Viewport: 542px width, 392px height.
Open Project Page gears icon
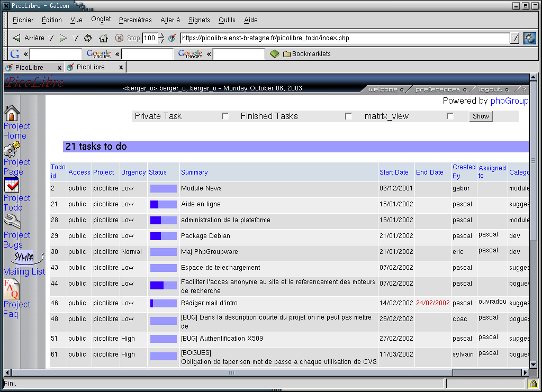pyautogui.click(x=12, y=149)
